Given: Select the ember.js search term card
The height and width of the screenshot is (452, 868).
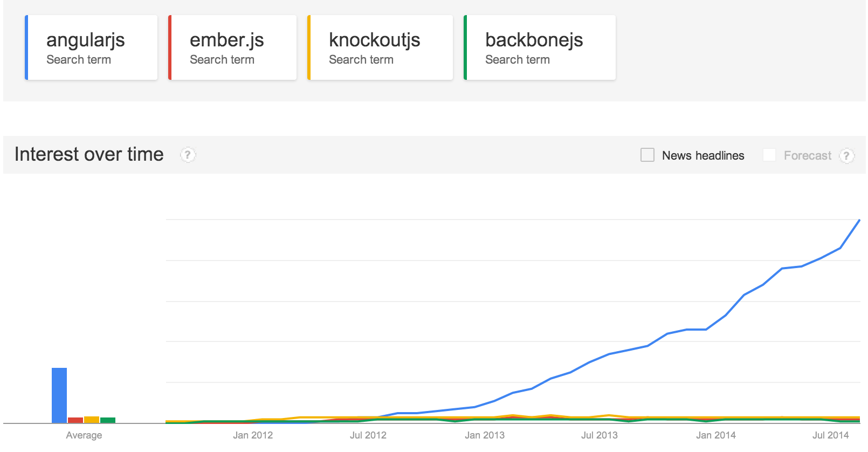Looking at the screenshot, I should [233, 48].
